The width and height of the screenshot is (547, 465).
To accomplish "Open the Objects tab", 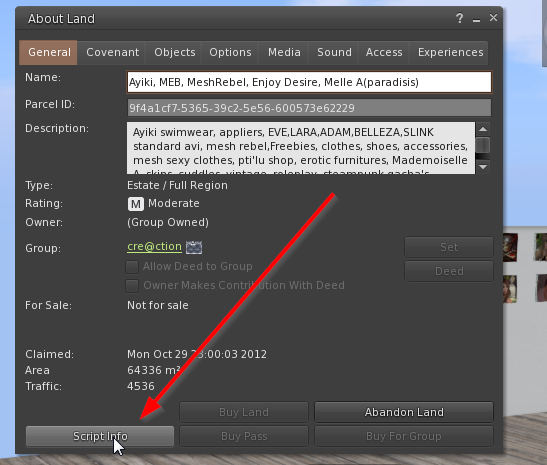I will [x=175, y=52].
